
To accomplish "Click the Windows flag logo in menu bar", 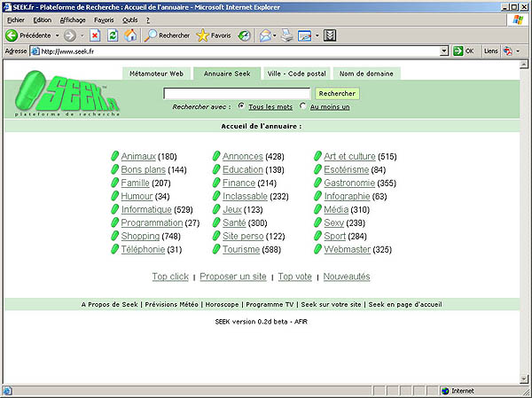I will [518, 20].
